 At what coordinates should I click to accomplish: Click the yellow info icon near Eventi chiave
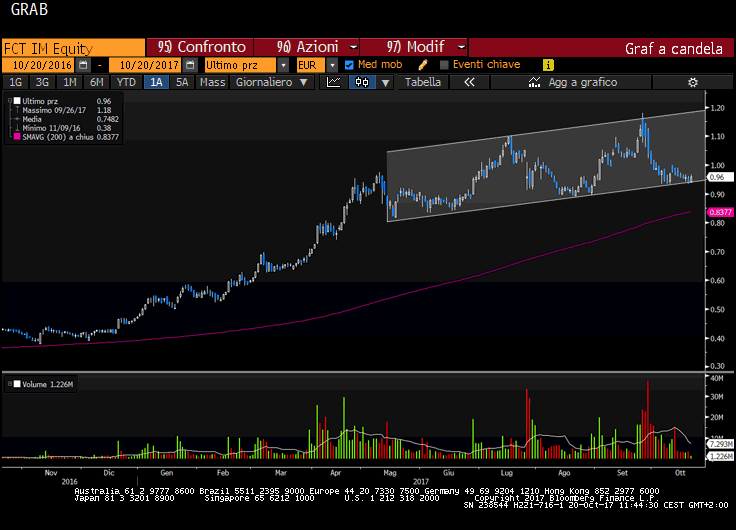(x=548, y=64)
